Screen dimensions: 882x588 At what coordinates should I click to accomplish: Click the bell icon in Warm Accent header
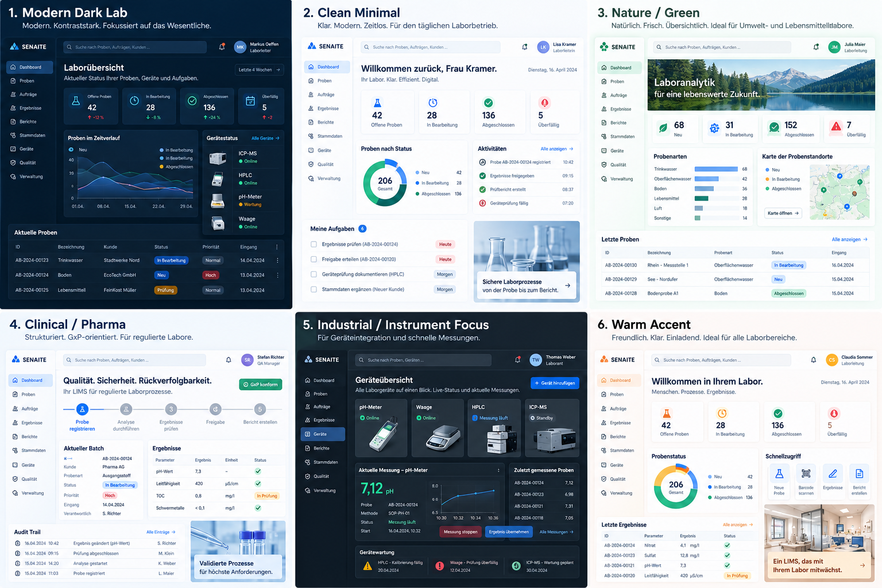[813, 360]
